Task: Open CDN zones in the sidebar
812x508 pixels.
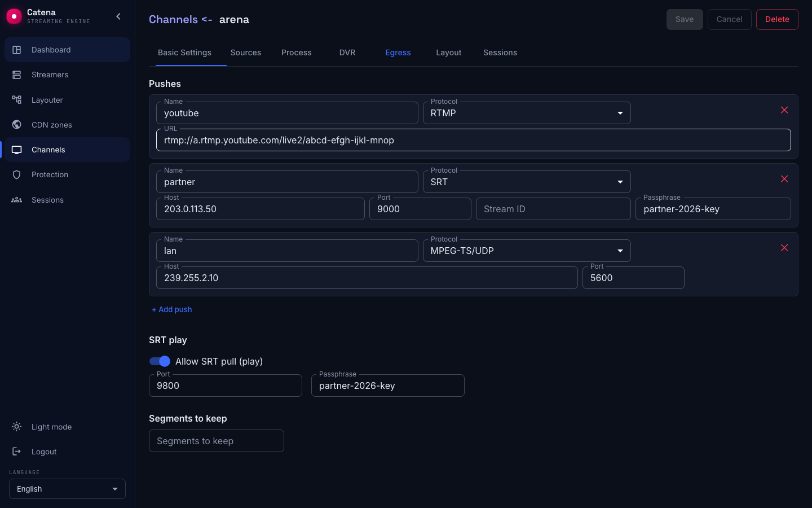Action: [67, 125]
